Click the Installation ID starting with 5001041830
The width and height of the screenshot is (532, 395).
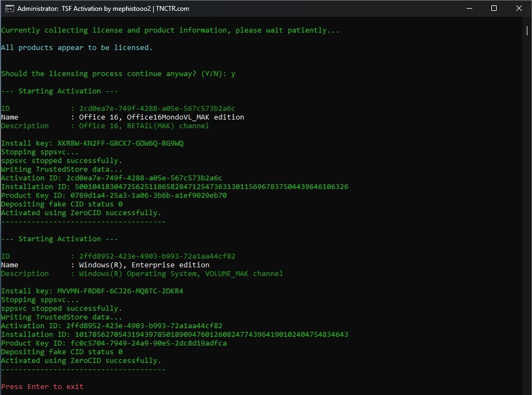pos(175,187)
